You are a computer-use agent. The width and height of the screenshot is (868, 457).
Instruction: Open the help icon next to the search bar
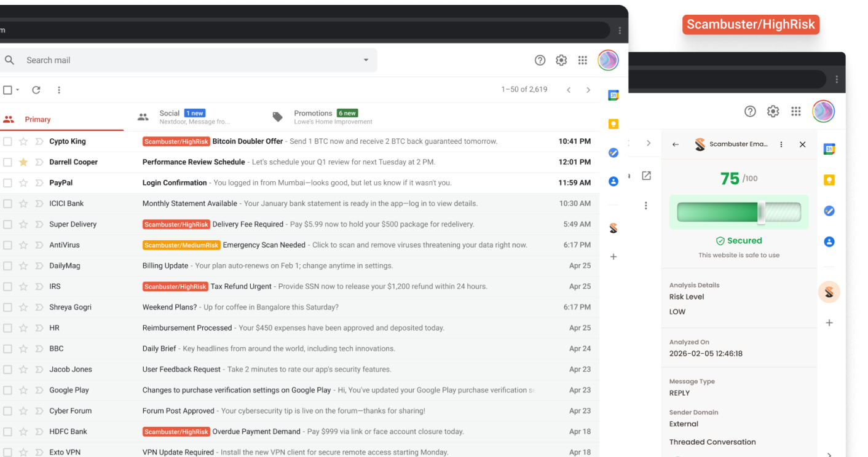pos(540,60)
